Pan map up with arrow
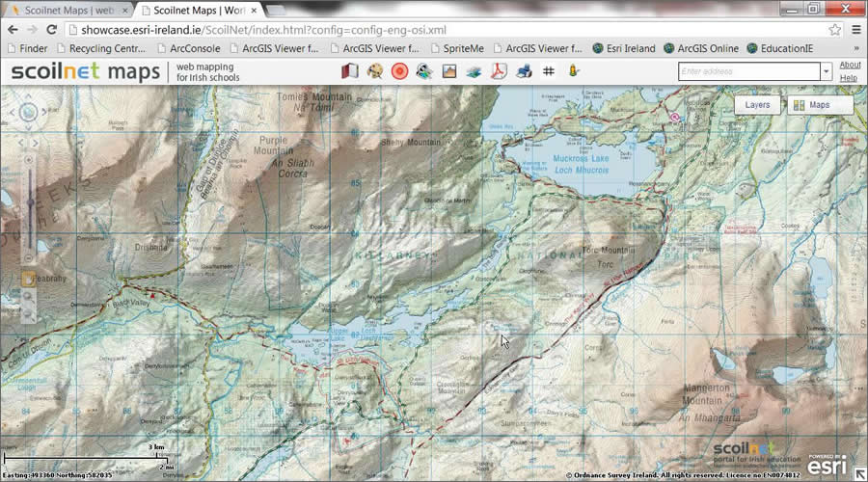This screenshot has width=868, height=482. click(x=28, y=96)
